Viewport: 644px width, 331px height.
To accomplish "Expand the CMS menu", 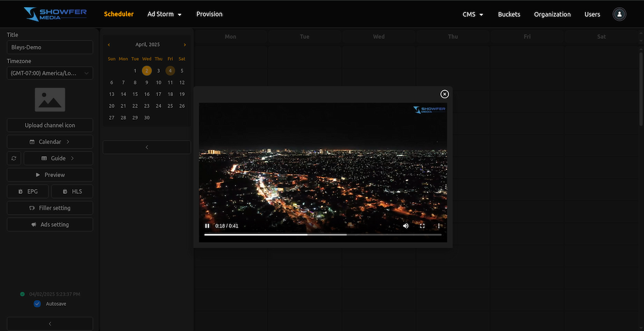I will 473,14.
